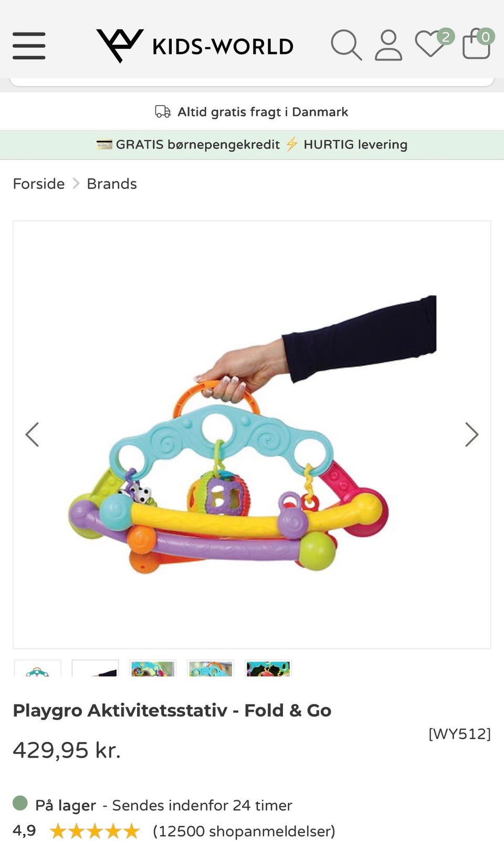Click the main product image
Screen dimensions: 504x841
tap(252, 435)
